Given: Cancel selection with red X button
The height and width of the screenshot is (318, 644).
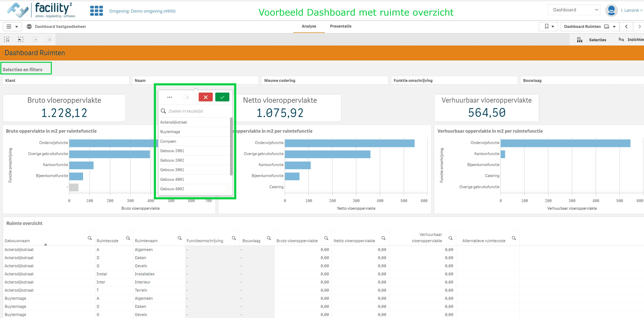Looking at the screenshot, I should point(205,97).
